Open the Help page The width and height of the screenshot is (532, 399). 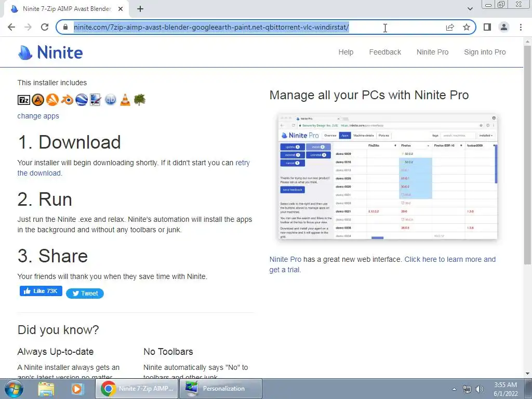click(345, 52)
